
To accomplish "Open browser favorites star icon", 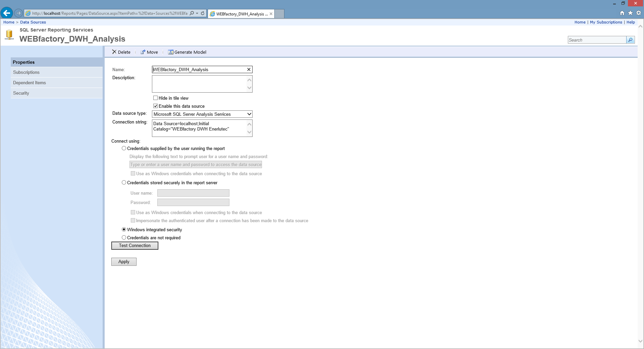I will (x=630, y=13).
